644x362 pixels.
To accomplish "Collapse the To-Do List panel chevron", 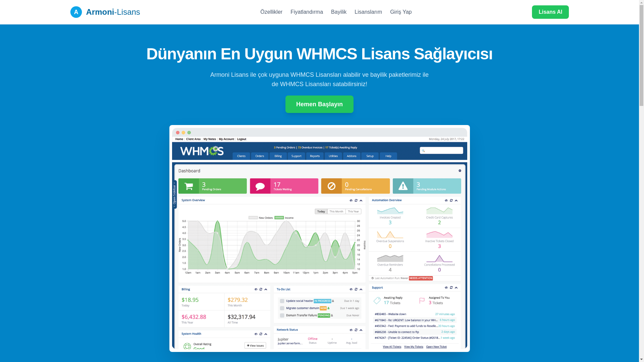I will pyautogui.click(x=361, y=289).
